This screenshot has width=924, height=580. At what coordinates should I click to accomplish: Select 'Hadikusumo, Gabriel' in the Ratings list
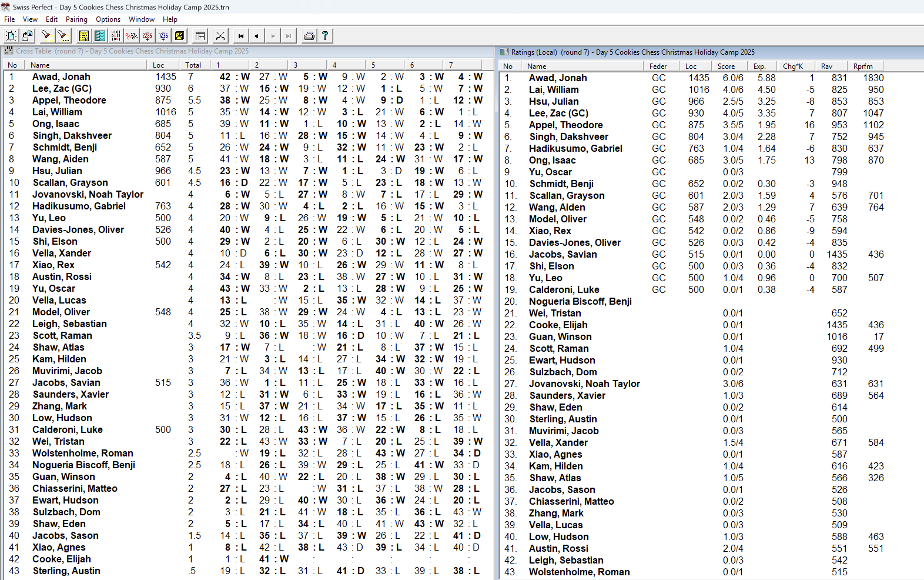(575, 148)
